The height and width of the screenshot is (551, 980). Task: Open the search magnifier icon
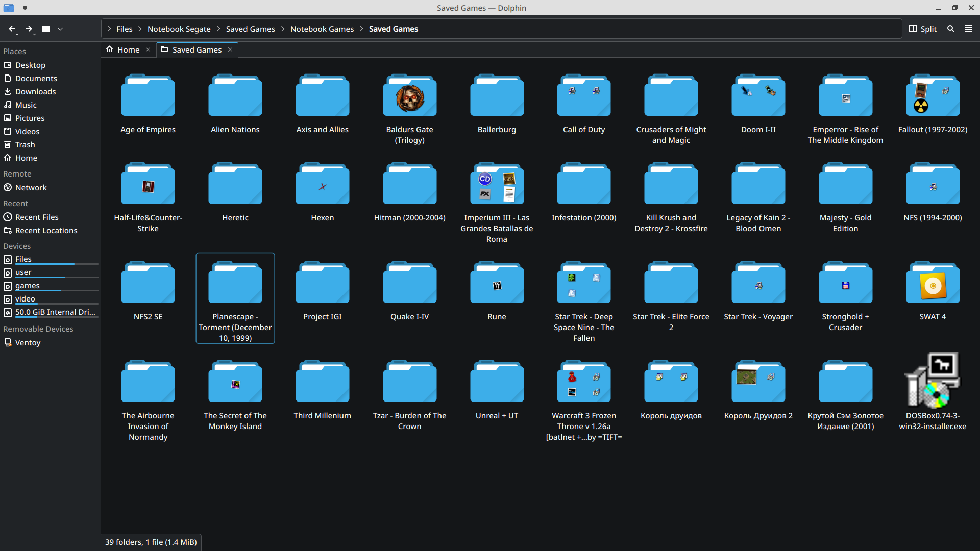[x=950, y=29]
